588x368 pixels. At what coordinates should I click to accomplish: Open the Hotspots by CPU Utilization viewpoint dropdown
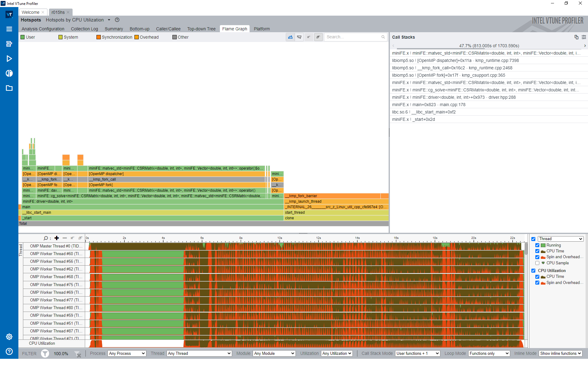(109, 20)
